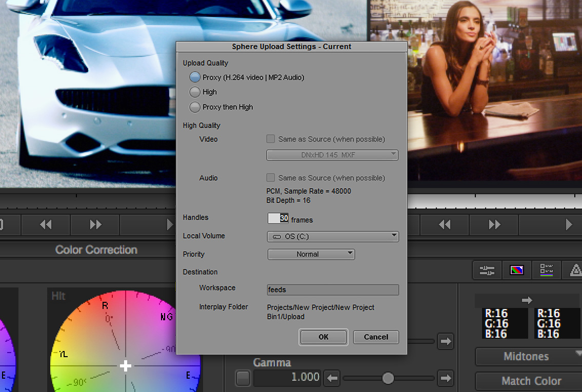This screenshot has width=582, height=392.
Task: Enable Audio Same as Source checkbox
Action: [x=271, y=178]
